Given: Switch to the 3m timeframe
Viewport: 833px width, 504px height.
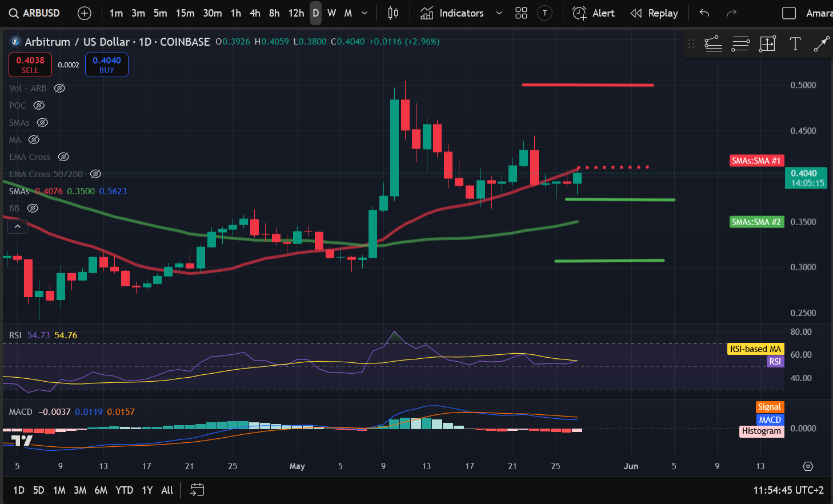Looking at the screenshot, I should 138,13.
